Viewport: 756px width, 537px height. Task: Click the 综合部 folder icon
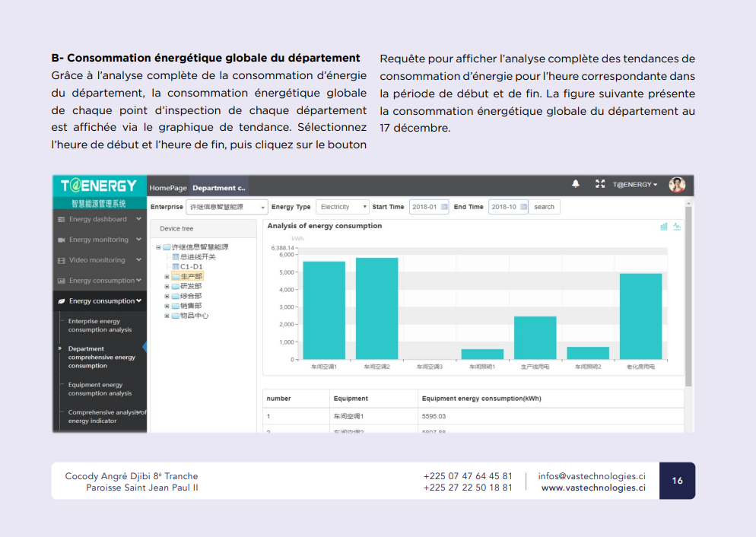[x=176, y=296]
